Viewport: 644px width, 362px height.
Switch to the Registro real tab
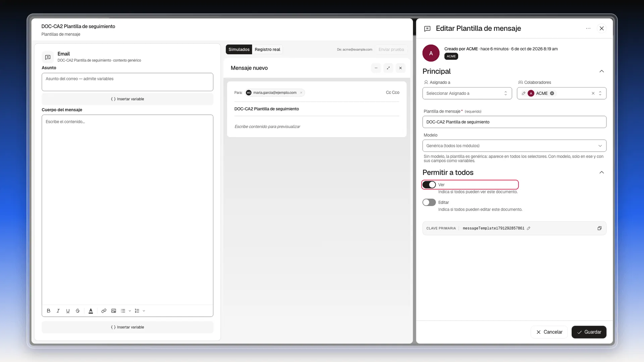coord(267,49)
